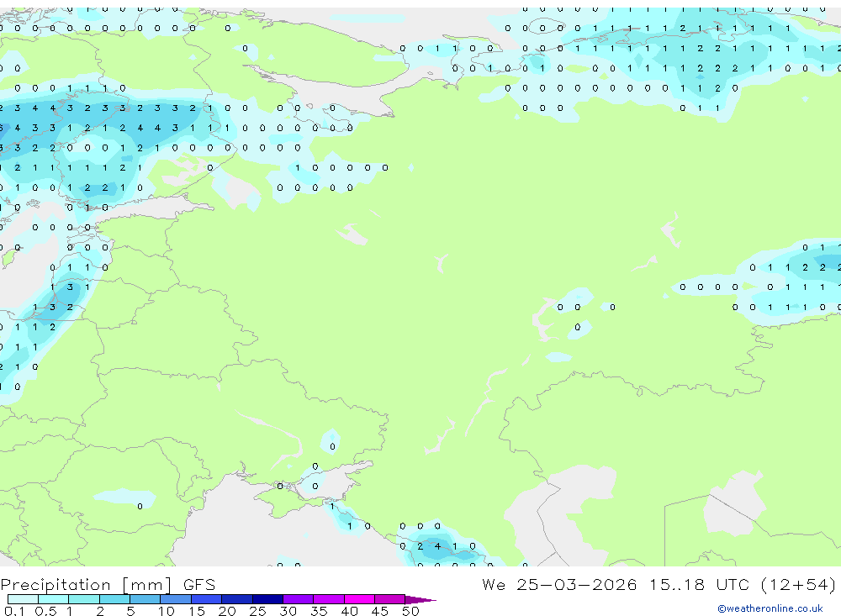Click the '30' legend label
The width and height of the screenshot is (841, 616).
pos(288,611)
